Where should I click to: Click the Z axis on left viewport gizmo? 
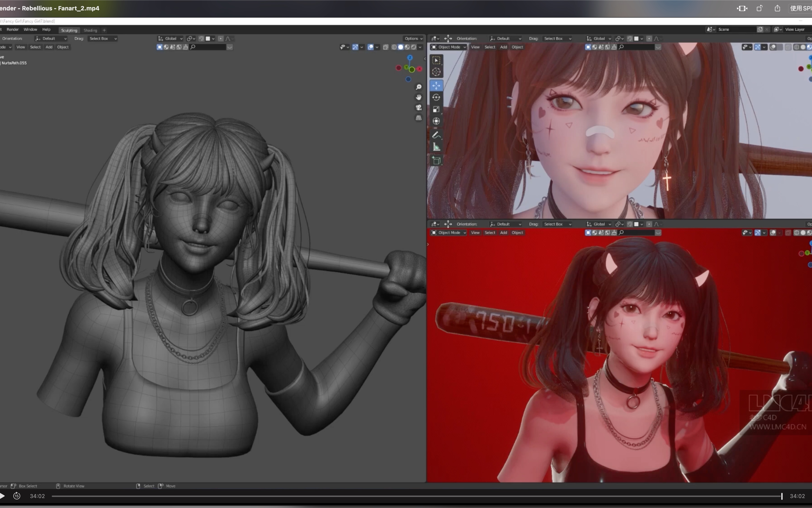tap(410, 58)
